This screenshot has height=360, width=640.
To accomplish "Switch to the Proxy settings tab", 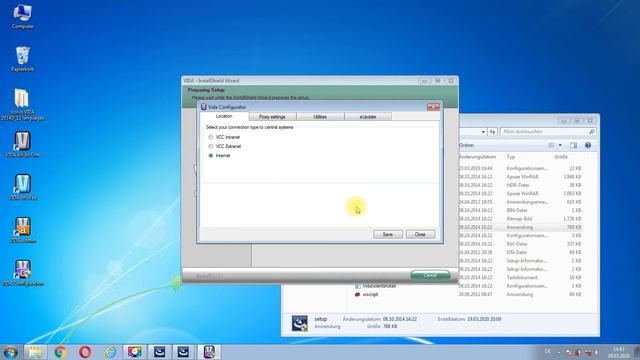I will [x=272, y=117].
